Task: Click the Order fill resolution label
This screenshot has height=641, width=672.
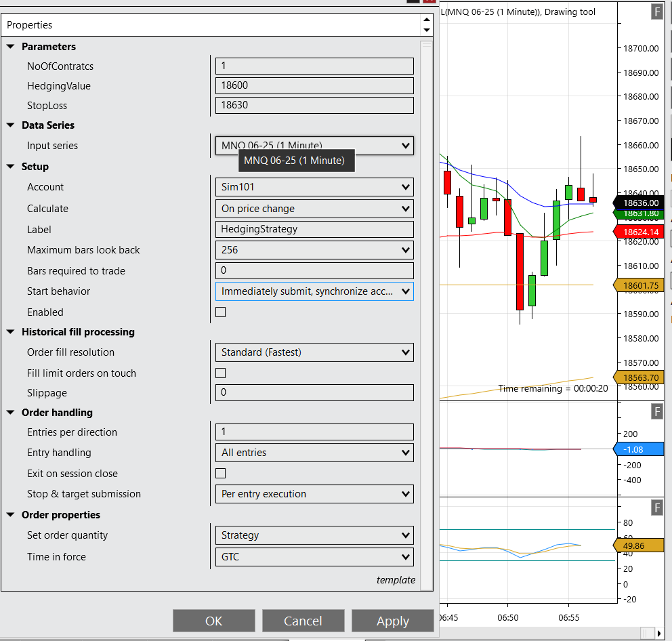Action: tap(70, 352)
